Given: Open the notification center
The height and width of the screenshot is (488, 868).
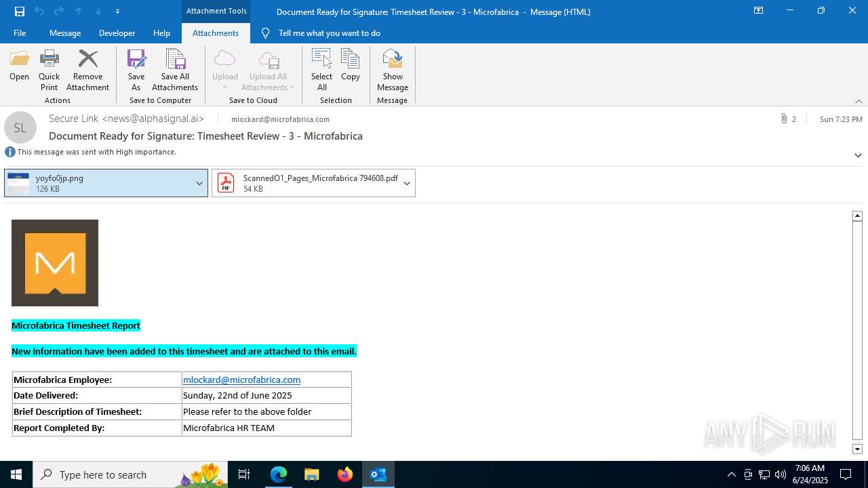Looking at the screenshot, I should (846, 474).
